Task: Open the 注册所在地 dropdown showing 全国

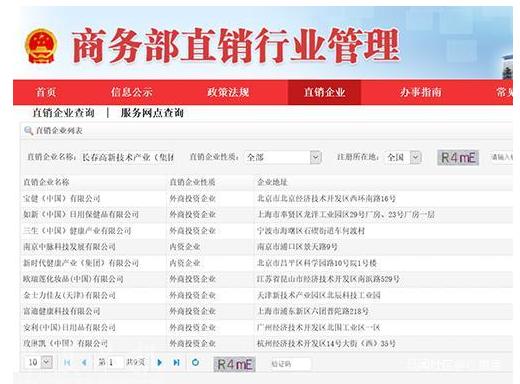Action: point(403,157)
